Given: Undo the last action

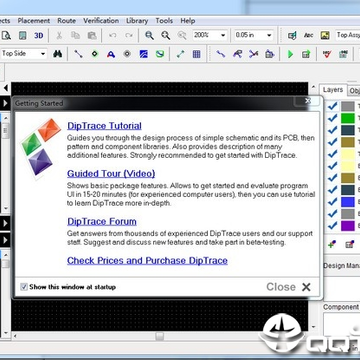Looking at the screenshot, I should coord(113,35).
